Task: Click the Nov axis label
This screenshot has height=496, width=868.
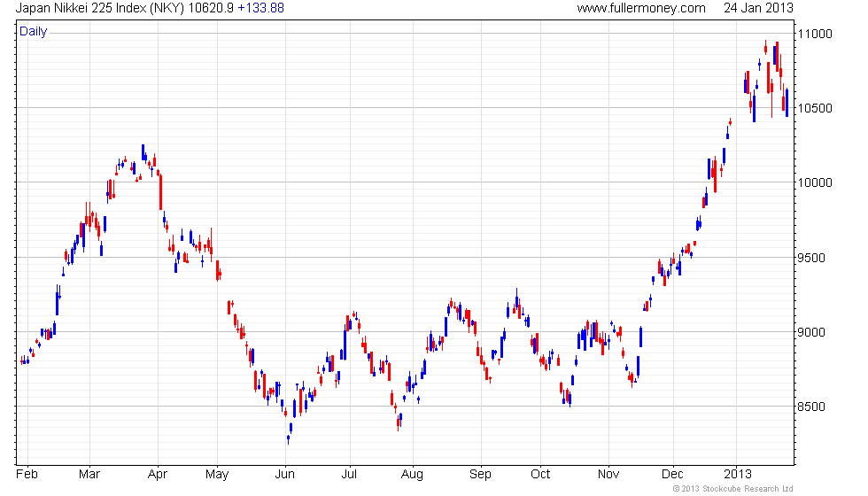Action: 608,475
